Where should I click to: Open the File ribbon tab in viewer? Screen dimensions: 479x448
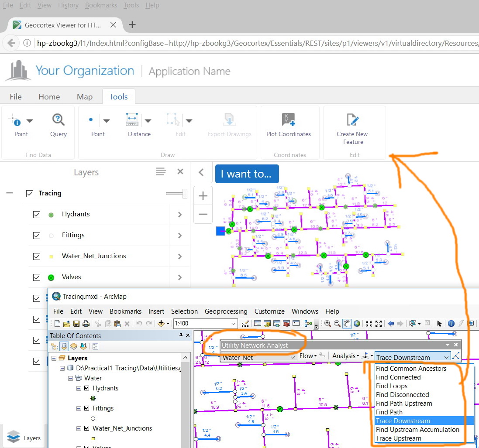tap(16, 97)
